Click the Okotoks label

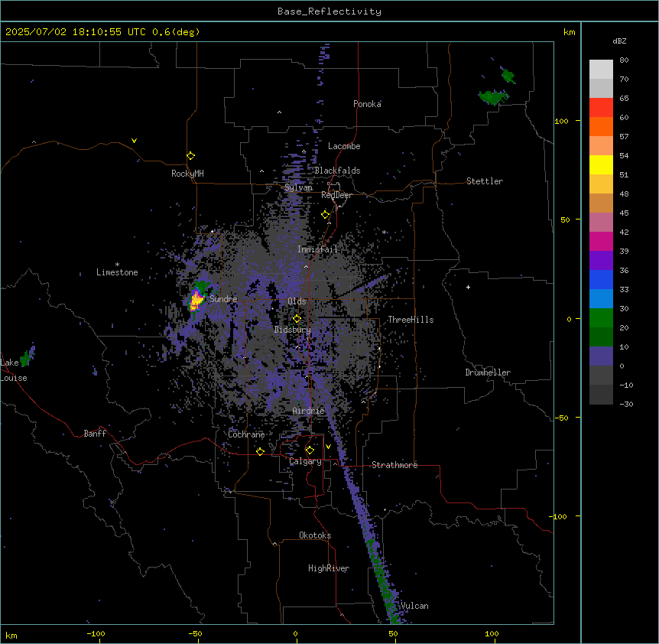(315, 535)
